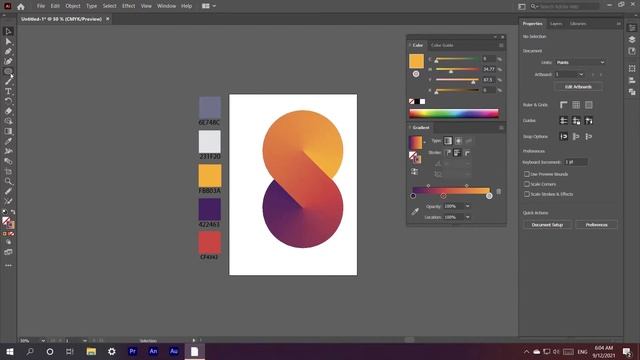The height and width of the screenshot is (360, 640).
Task: Select the Selection tool arrow
Action: pos(8,31)
